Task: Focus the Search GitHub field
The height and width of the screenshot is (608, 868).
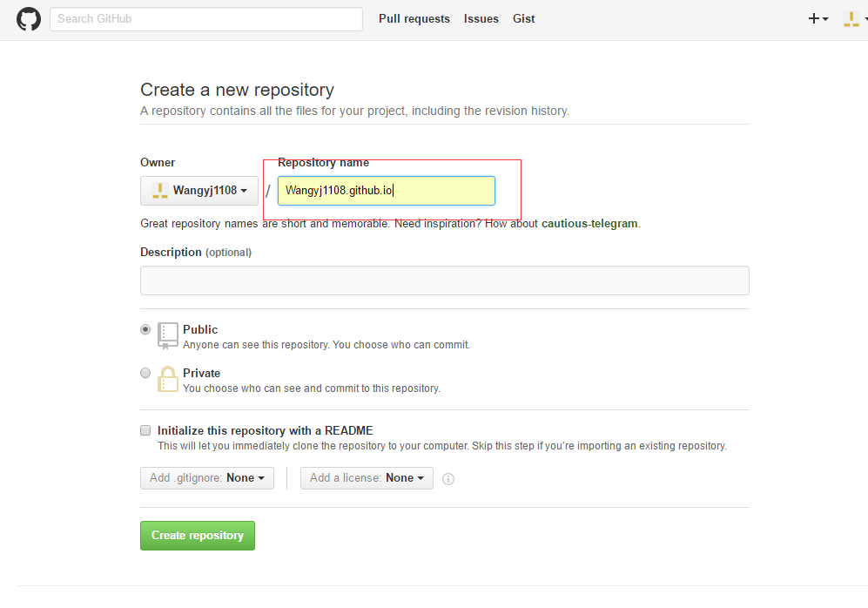Action: pos(206,19)
